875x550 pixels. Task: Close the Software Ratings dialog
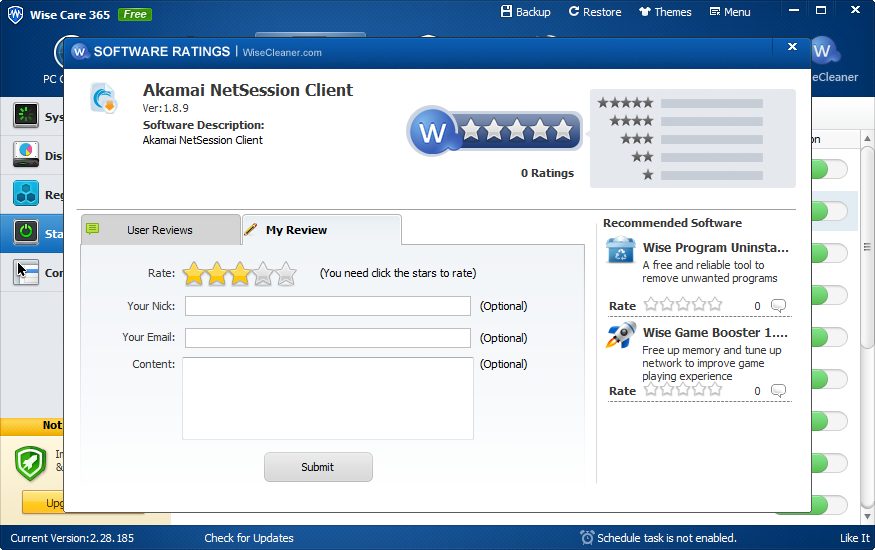point(792,47)
